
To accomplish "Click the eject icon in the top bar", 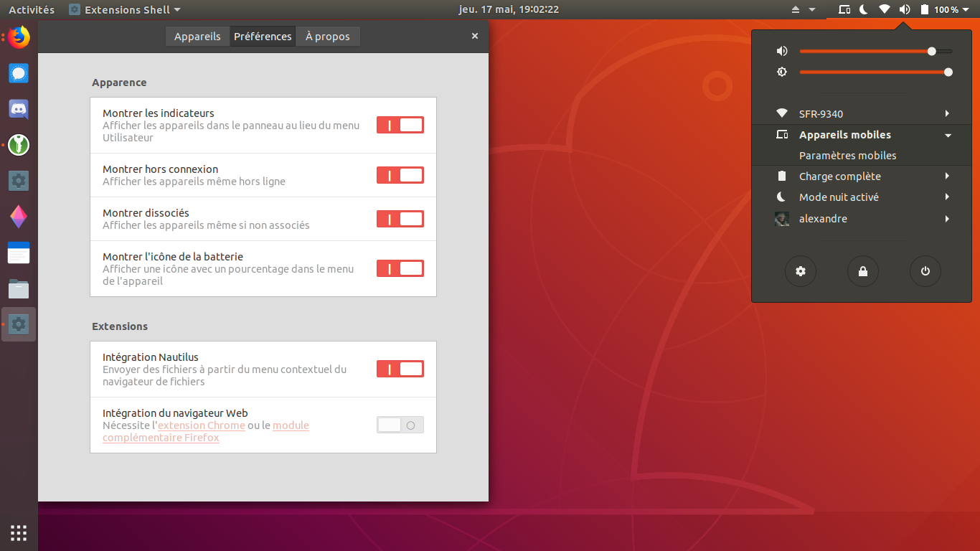I will click(795, 9).
